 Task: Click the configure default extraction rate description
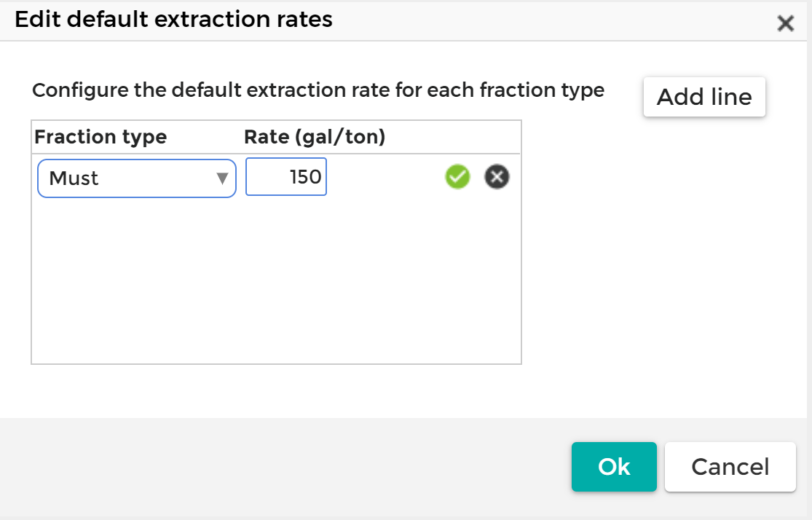(x=318, y=91)
